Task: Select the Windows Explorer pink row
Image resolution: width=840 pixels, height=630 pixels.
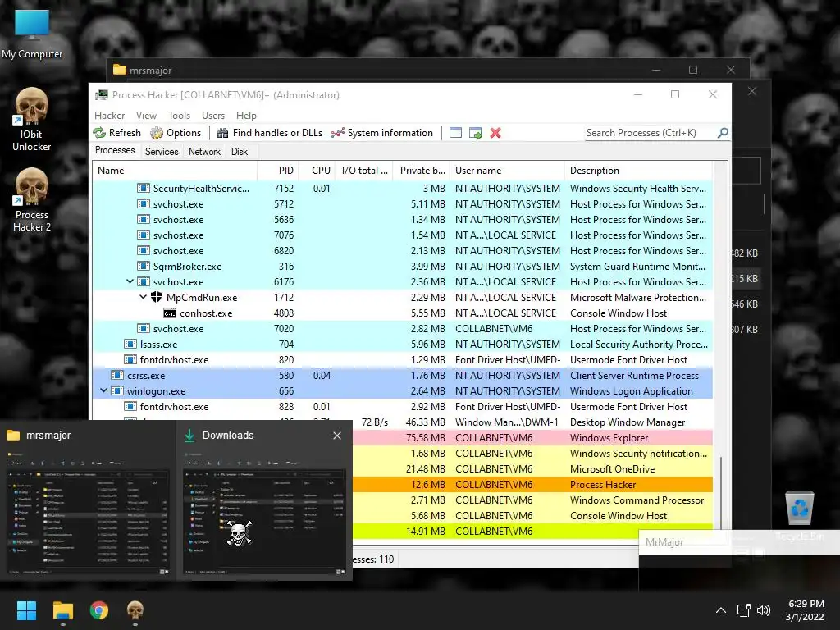Action: pos(532,438)
